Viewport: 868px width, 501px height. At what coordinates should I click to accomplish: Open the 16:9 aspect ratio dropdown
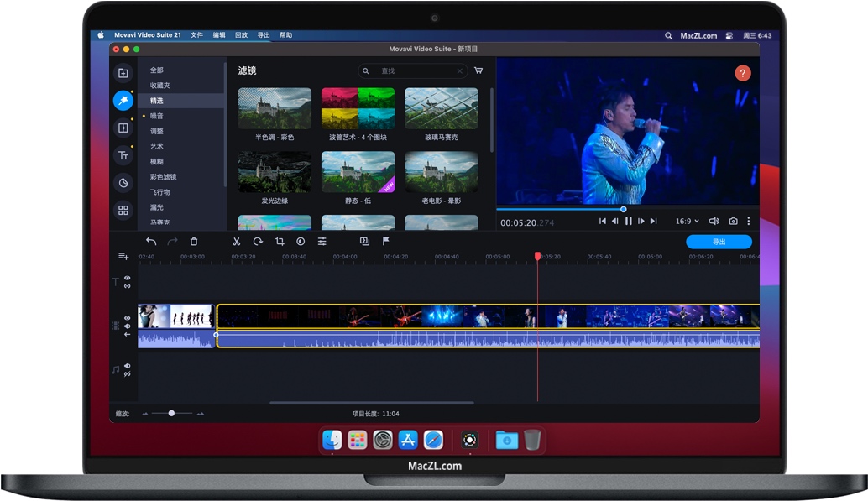coord(687,221)
